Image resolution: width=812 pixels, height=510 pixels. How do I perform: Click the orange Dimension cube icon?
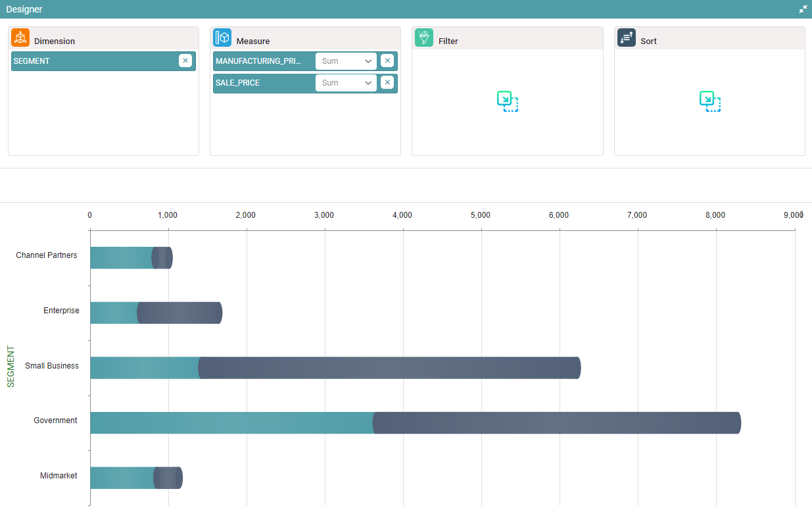20,38
